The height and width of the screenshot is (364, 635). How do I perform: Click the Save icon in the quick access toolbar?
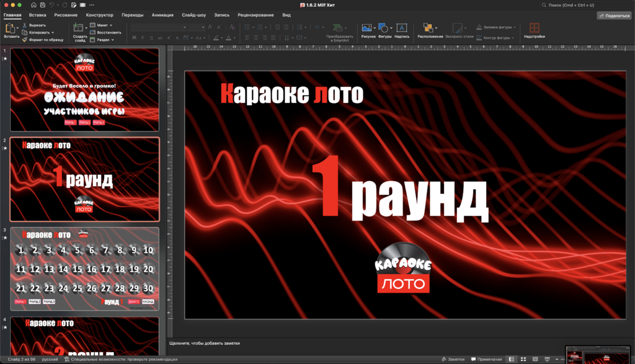click(x=43, y=5)
